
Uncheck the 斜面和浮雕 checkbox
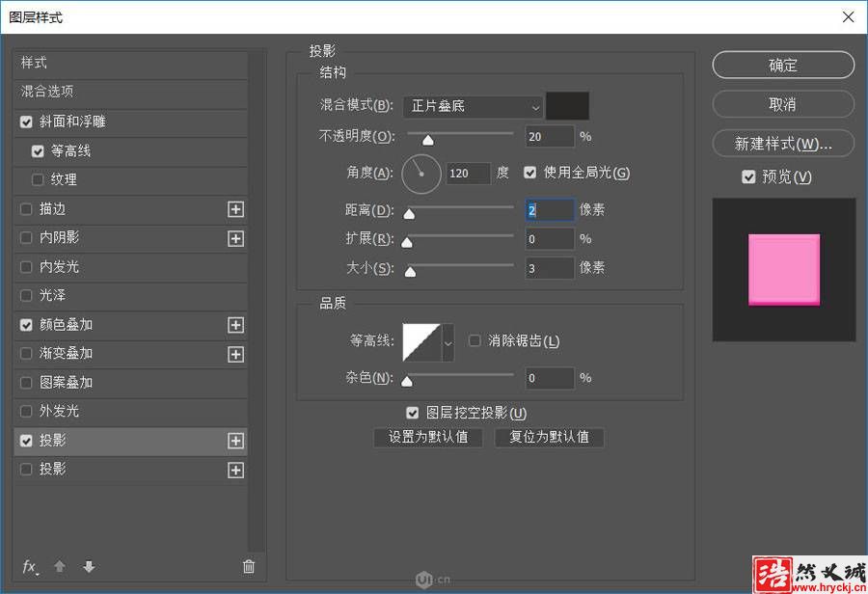coord(26,121)
